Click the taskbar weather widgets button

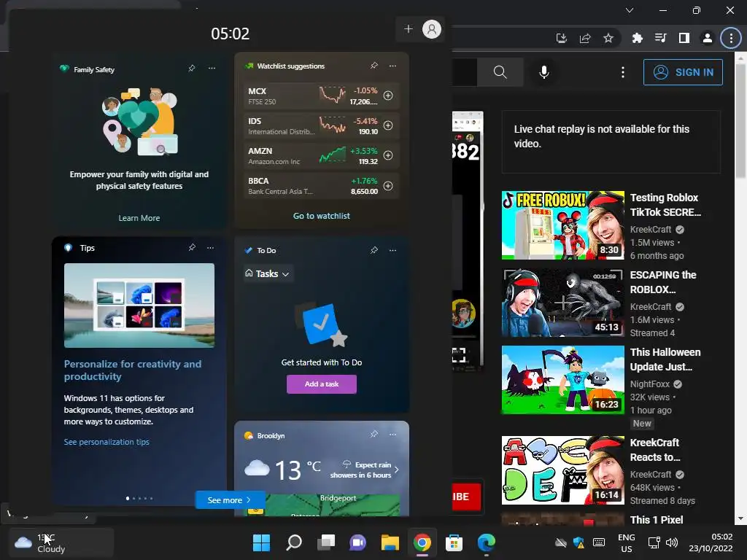point(61,542)
